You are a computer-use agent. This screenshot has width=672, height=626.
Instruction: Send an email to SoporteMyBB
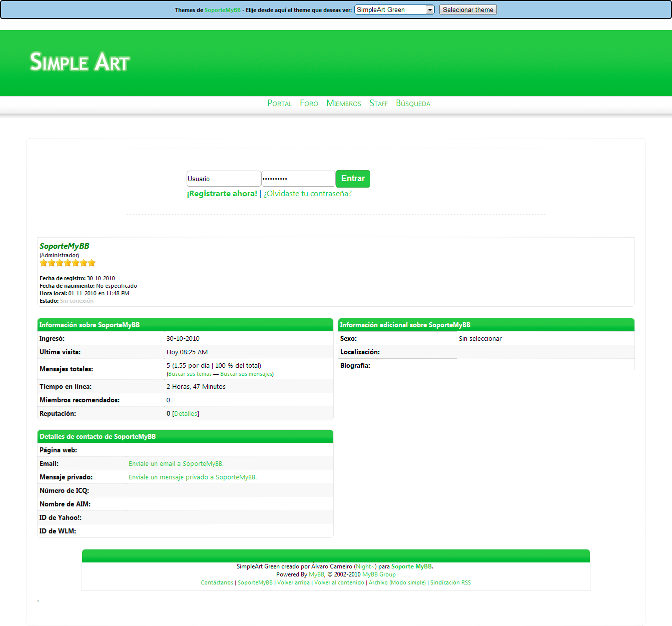tap(176, 464)
